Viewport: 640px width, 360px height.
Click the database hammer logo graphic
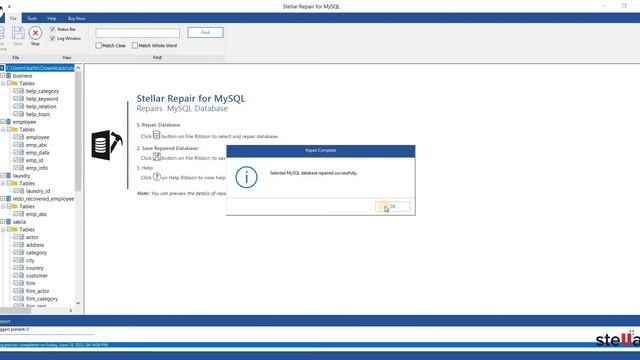coord(107,145)
